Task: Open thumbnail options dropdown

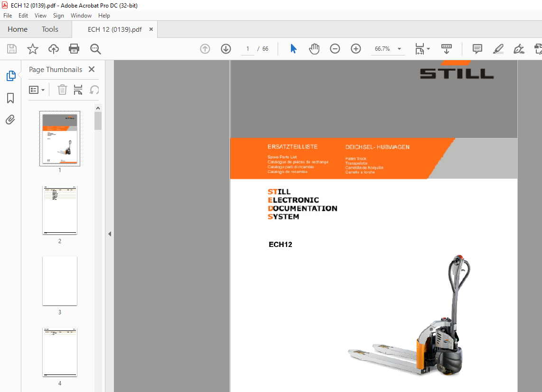Action: [x=37, y=90]
